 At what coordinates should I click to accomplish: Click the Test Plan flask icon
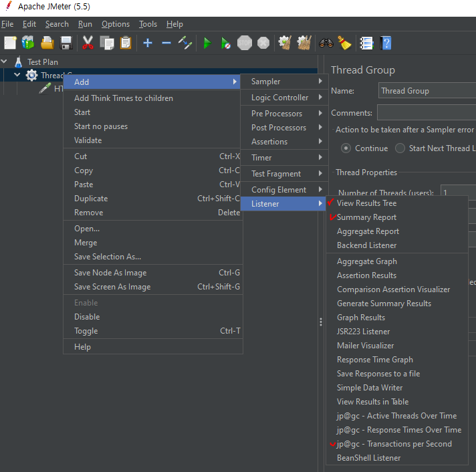(19, 62)
